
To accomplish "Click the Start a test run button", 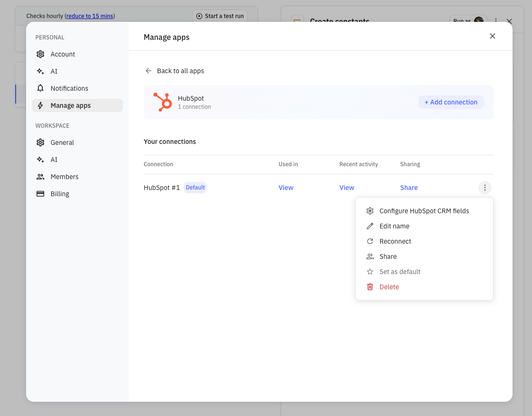I will coord(220,16).
